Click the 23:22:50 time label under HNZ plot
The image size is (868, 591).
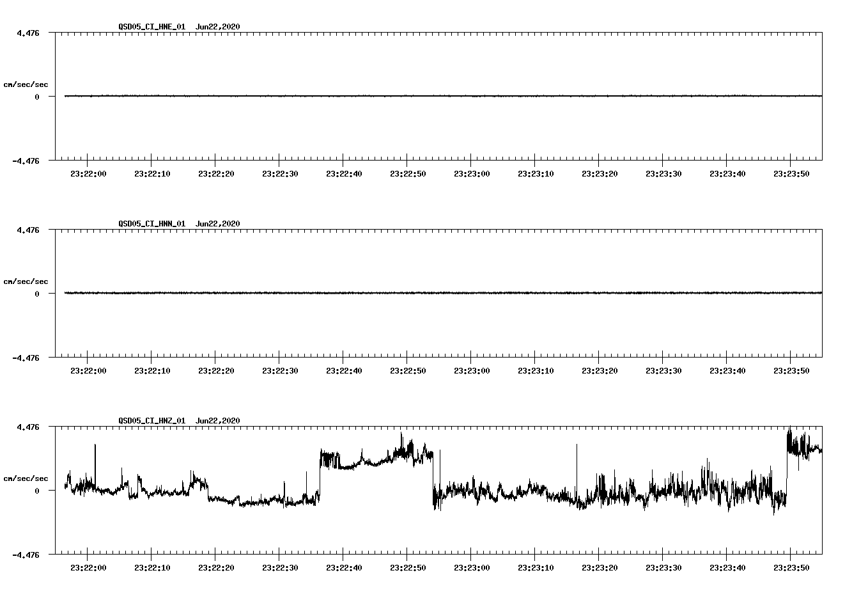(x=408, y=567)
